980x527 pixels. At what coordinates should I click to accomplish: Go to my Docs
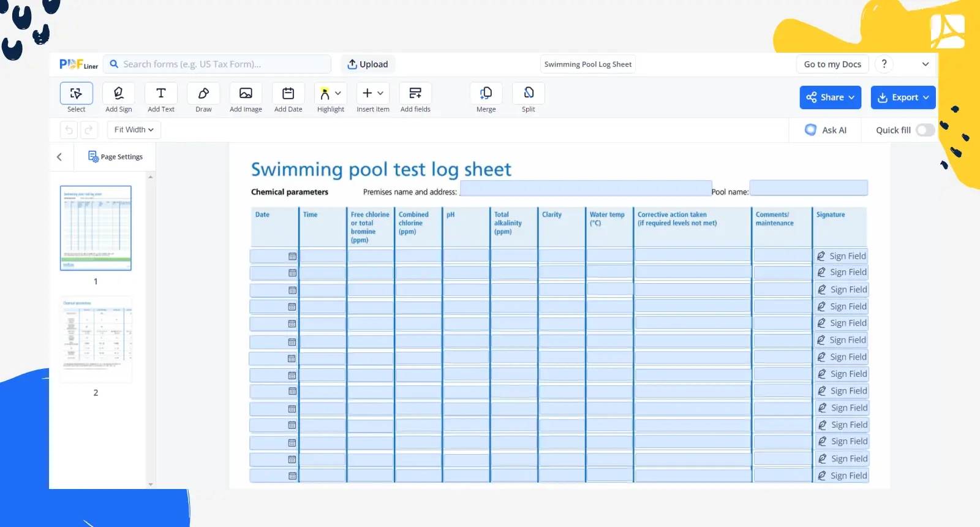tap(832, 64)
